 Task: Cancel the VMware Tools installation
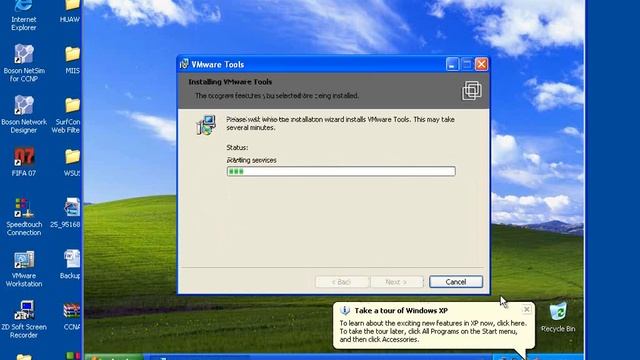pyautogui.click(x=456, y=282)
